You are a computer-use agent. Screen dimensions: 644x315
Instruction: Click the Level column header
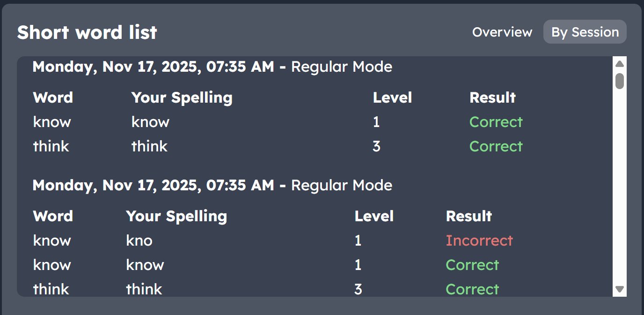pyautogui.click(x=392, y=97)
